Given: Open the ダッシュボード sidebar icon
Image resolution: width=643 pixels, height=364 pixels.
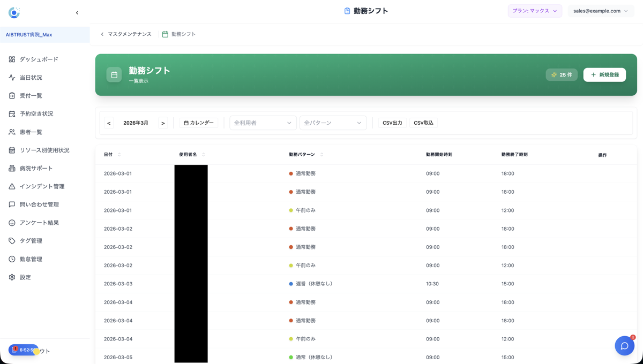Looking at the screenshot, I should (x=11, y=59).
